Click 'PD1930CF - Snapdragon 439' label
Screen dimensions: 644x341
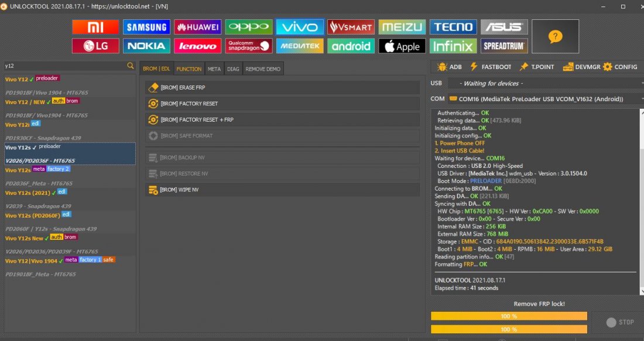tap(43, 138)
